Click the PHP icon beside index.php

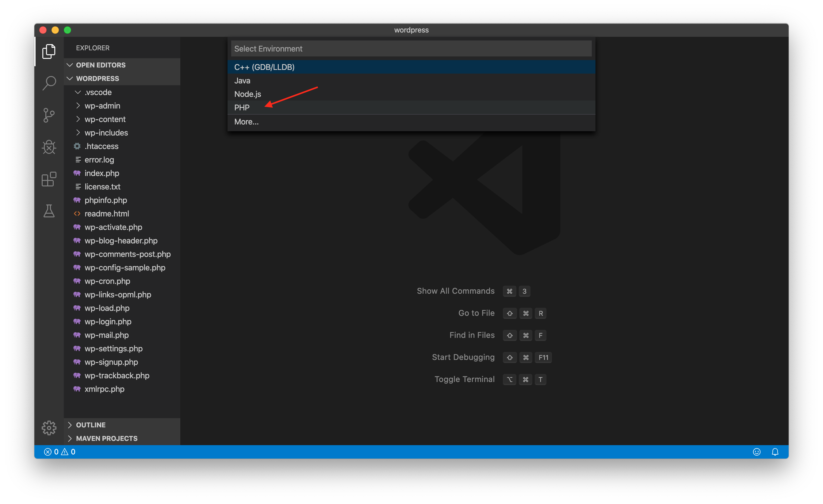(77, 173)
